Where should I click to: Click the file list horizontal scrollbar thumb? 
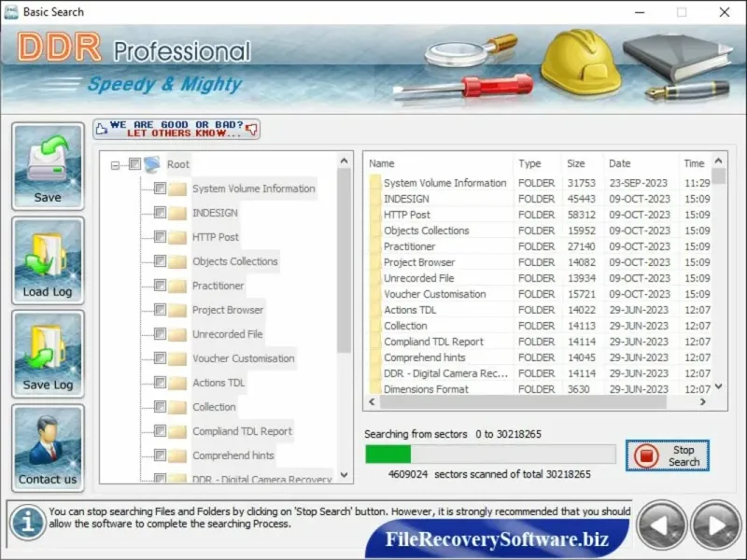pyautogui.click(x=523, y=402)
